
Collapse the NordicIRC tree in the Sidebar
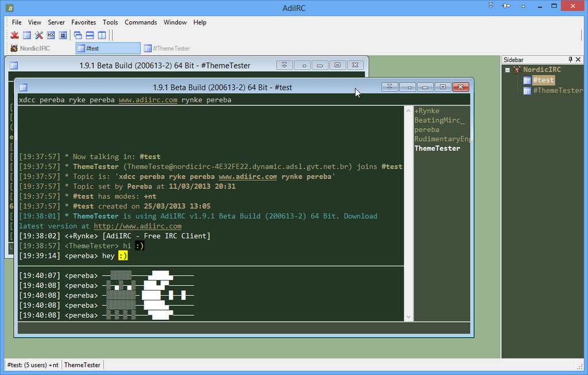pos(508,69)
